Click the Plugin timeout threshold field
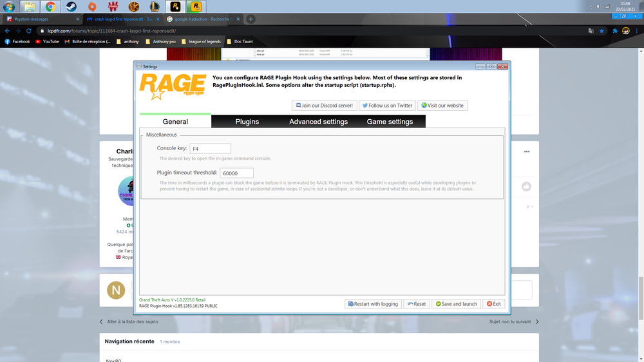Screen dimensions: 644x362 (x=236, y=173)
